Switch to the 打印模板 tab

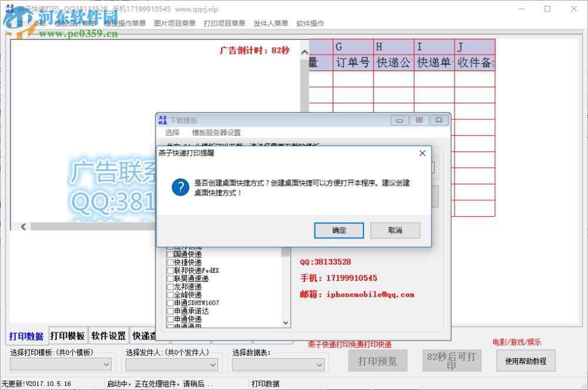pos(68,336)
